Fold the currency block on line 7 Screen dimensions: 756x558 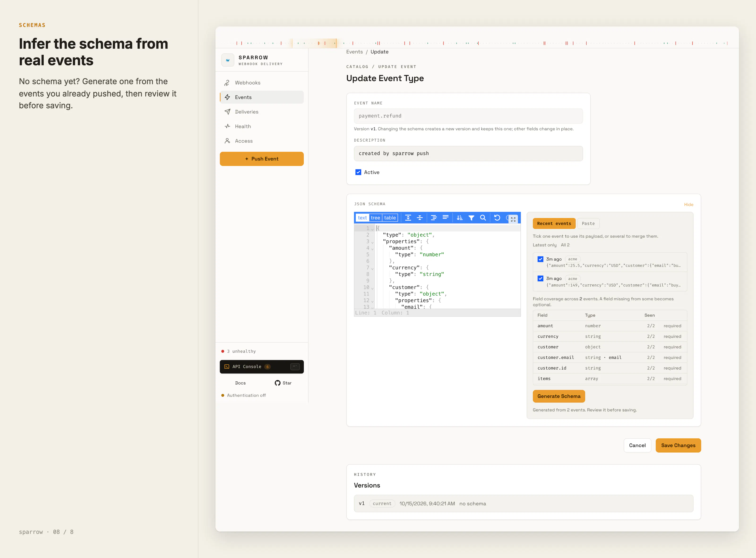click(x=372, y=268)
